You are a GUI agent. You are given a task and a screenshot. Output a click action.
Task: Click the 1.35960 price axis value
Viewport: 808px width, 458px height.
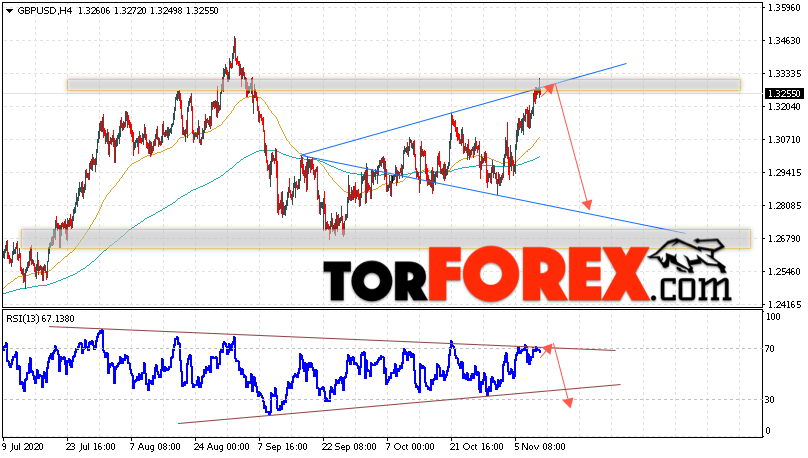[784, 8]
